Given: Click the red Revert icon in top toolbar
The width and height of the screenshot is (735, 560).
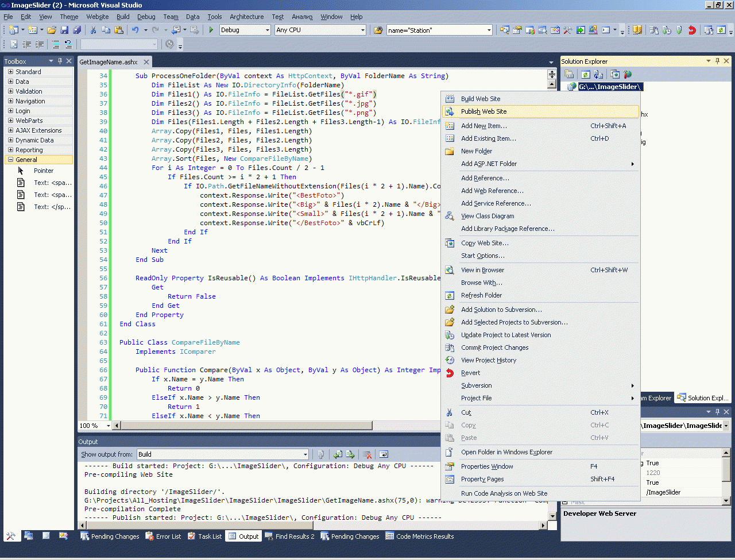Looking at the screenshot, I should [692, 30].
